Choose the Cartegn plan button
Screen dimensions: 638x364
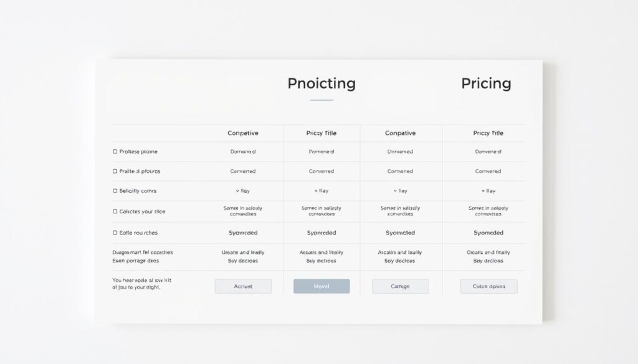click(x=401, y=286)
